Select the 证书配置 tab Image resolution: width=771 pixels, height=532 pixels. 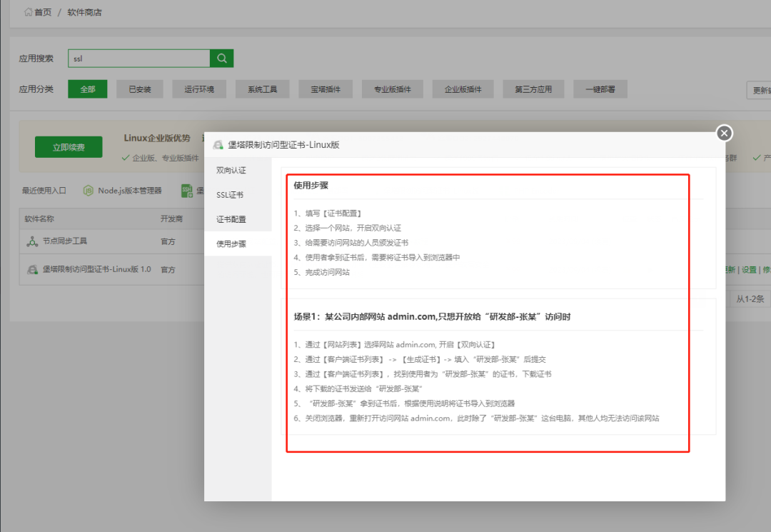231,219
